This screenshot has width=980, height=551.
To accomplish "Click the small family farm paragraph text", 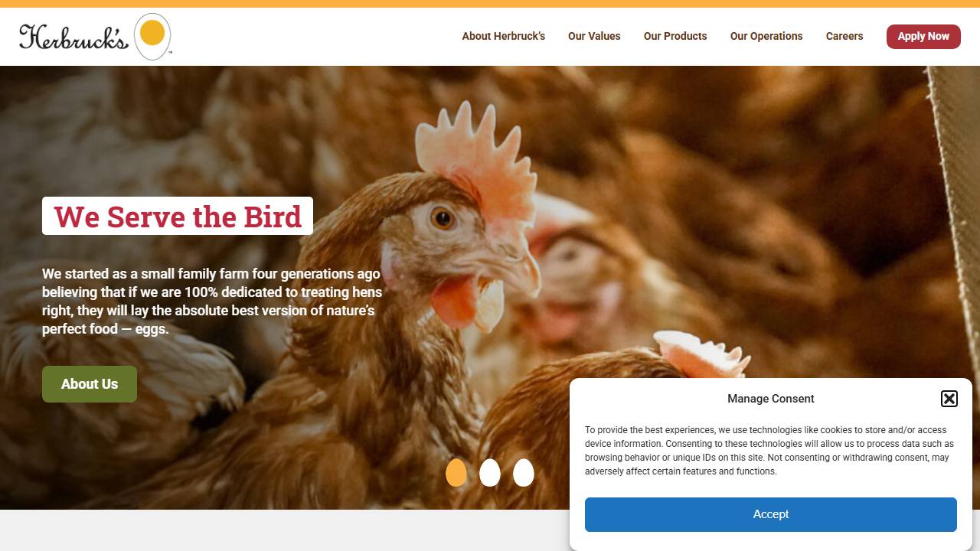I will coord(212,302).
